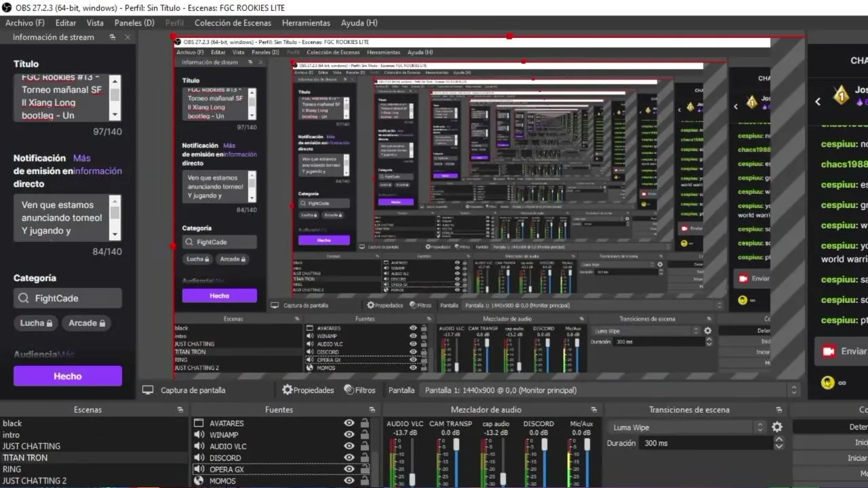This screenshot has width=868, height=488.
Task: Open Filtros for the selected source
Action: point(359,390)
